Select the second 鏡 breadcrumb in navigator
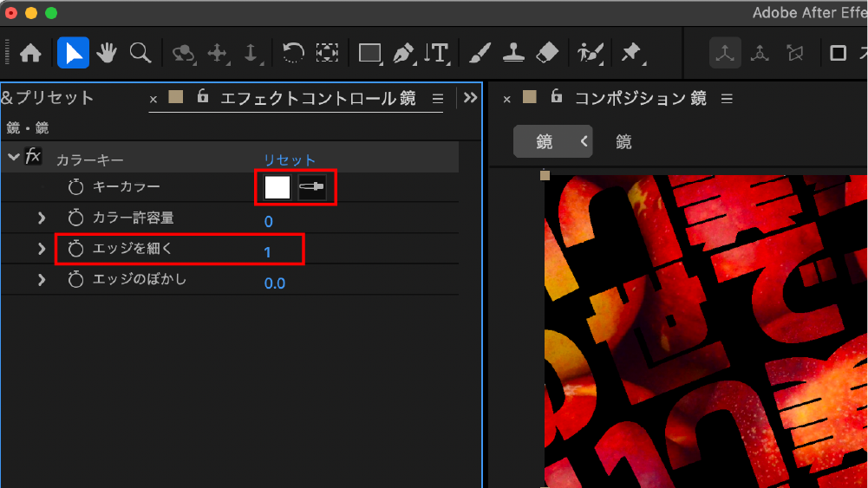Image resolution: width=868 pixels, height=488 pixels. [623, 142]
